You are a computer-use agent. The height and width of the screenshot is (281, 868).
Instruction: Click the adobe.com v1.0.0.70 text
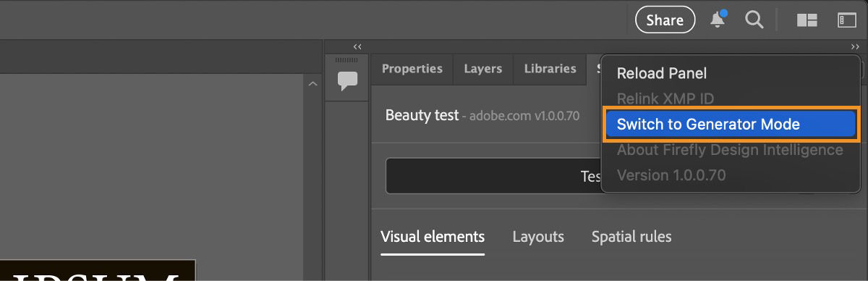tap(524, 116)
